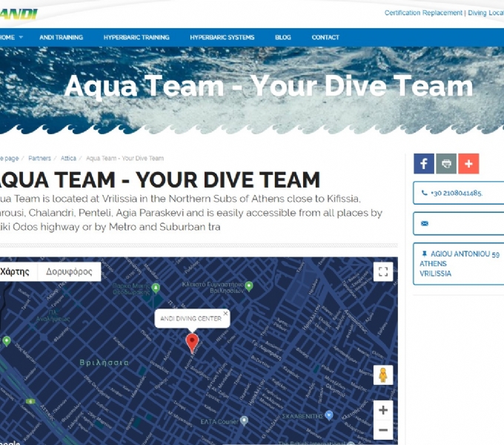Click the pin icon beside Agiou Antoniou 59

click(x=424, y=254)
